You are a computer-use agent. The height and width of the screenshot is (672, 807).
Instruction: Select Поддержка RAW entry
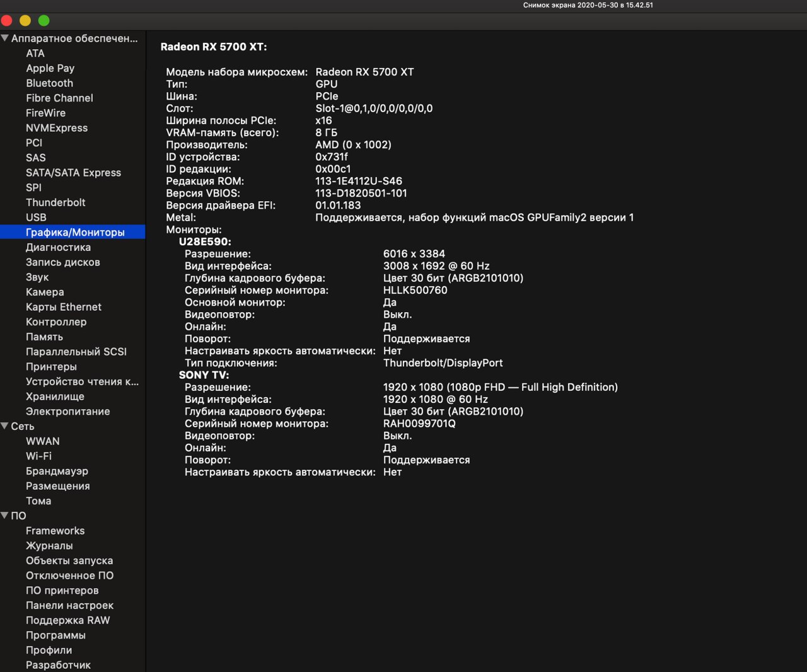tap(67, 620)
